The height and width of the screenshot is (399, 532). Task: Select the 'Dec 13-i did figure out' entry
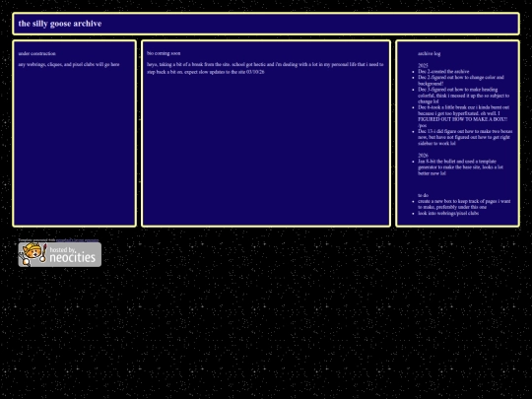[x=465, y=137]
